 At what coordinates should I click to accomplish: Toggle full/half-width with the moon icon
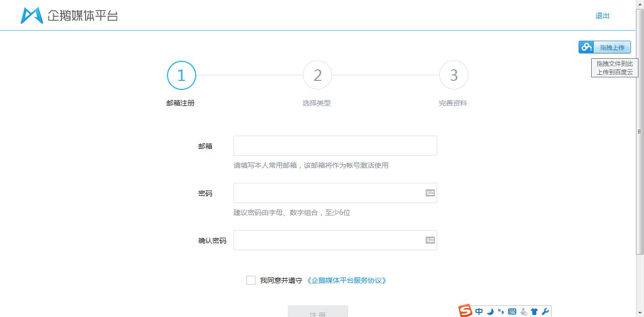(x=491, y=311)
